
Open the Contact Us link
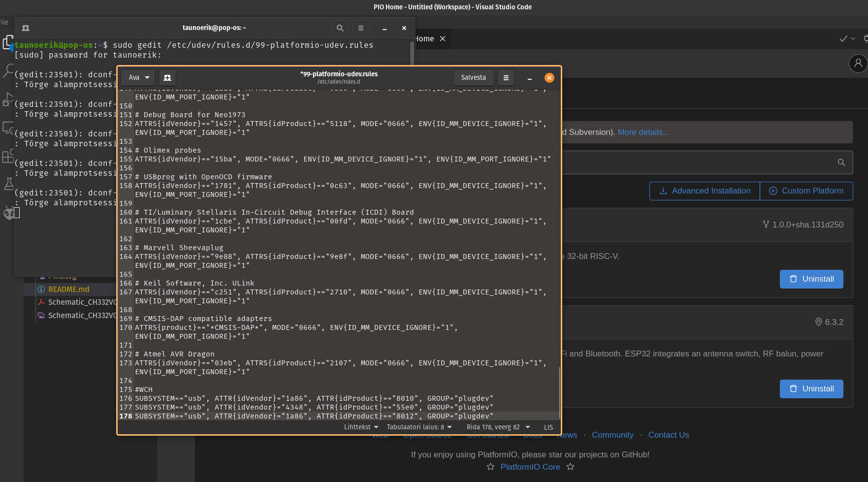668,435
